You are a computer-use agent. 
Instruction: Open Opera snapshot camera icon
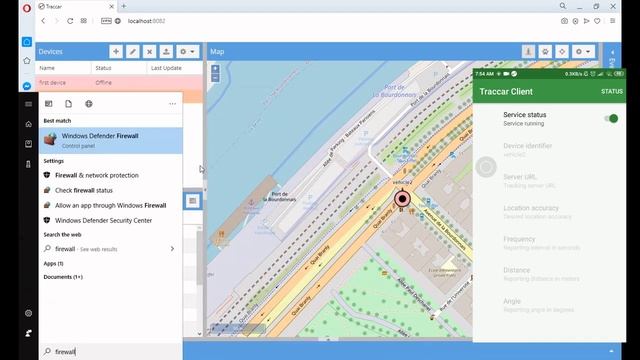(x=564, y=21)
